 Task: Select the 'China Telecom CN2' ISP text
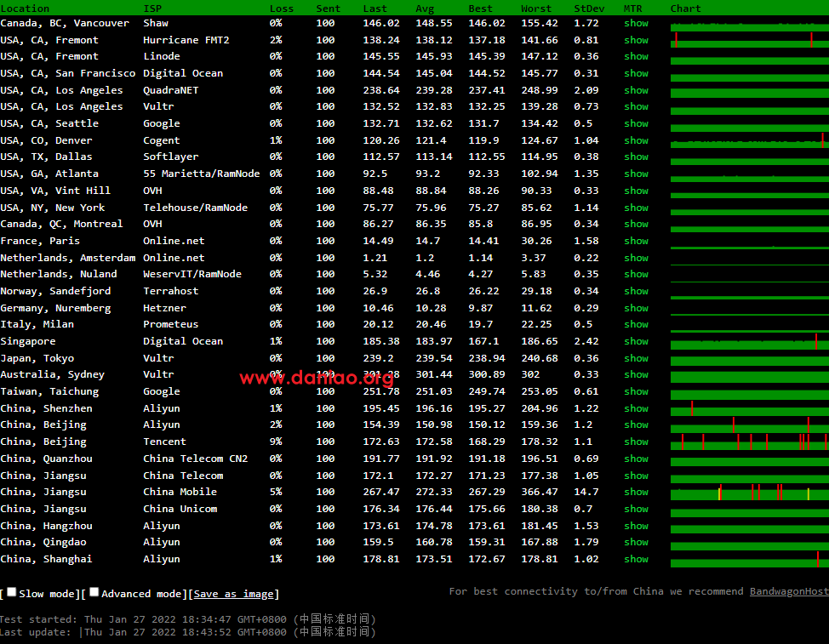195,459
